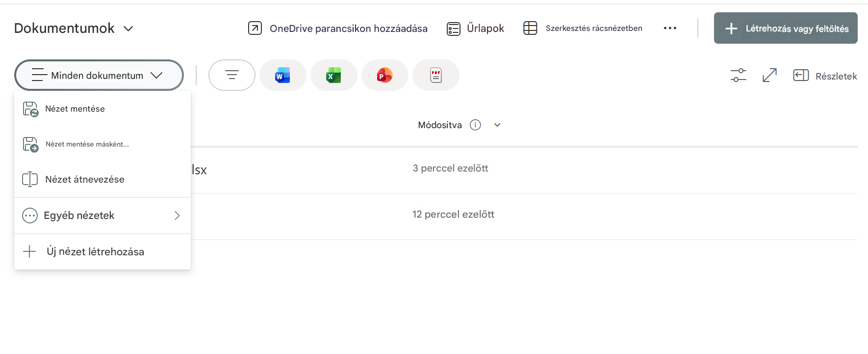The image size is (868, 354).
Task: Click Létrehozás vagy feltöltés button
Action: click(x=786, y=28)
